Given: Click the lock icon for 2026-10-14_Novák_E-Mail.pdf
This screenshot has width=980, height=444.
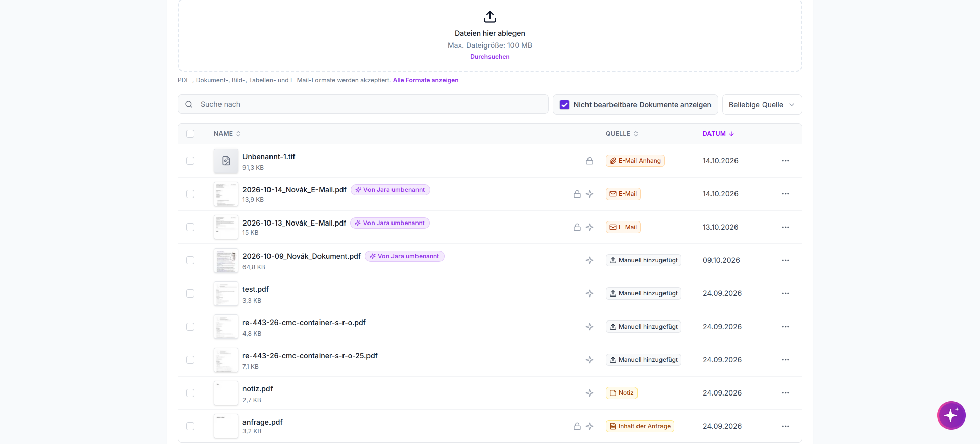Looking at the screenshot, I should 577,194.
